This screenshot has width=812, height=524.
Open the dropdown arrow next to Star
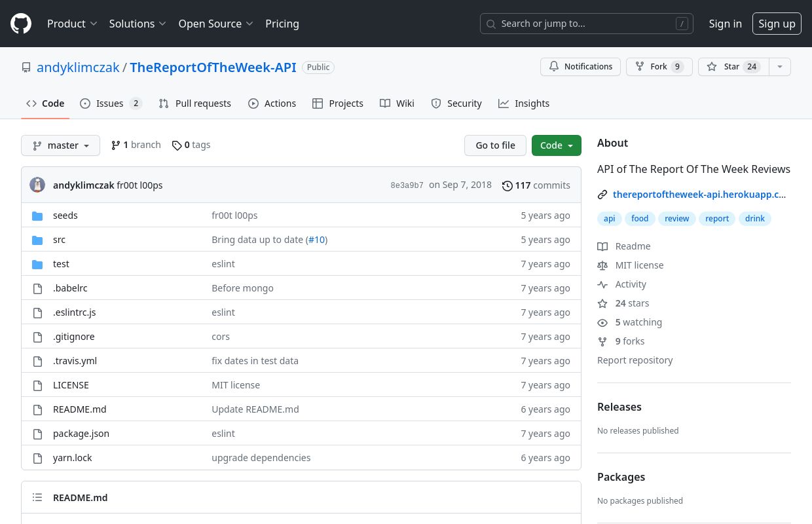[779, 67]
